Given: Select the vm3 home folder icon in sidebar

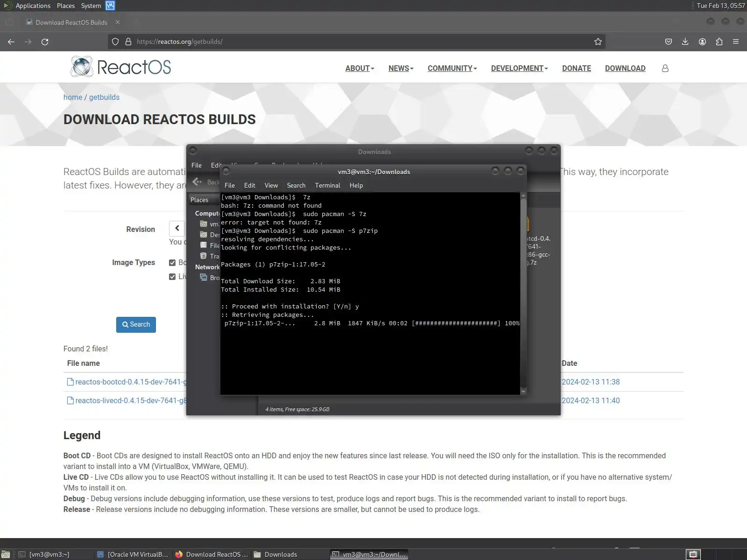Looking at the screenshot, I should tap(204, 224).
